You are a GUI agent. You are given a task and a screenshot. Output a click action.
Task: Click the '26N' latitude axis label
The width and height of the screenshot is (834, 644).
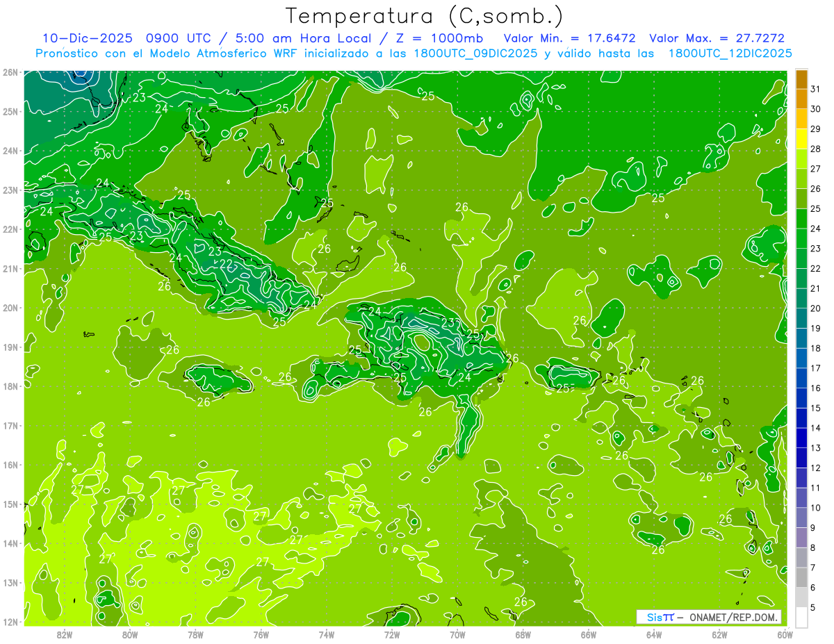point(9,72)
